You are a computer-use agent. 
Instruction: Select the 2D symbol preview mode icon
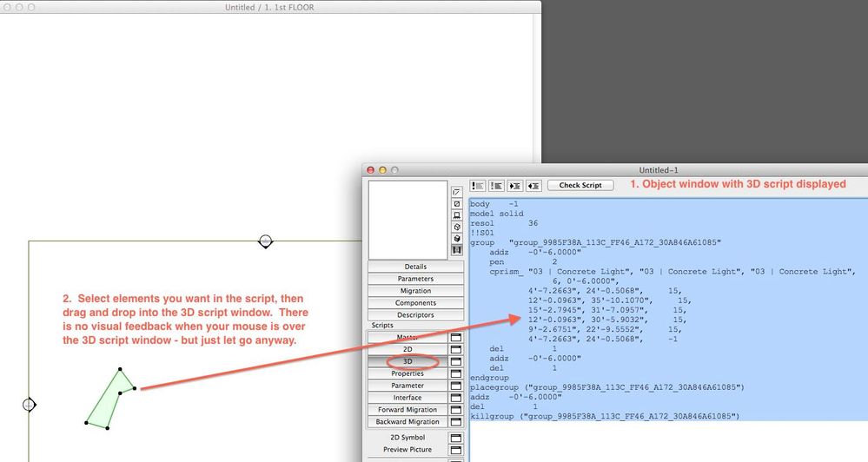click(x=457, y=192)
